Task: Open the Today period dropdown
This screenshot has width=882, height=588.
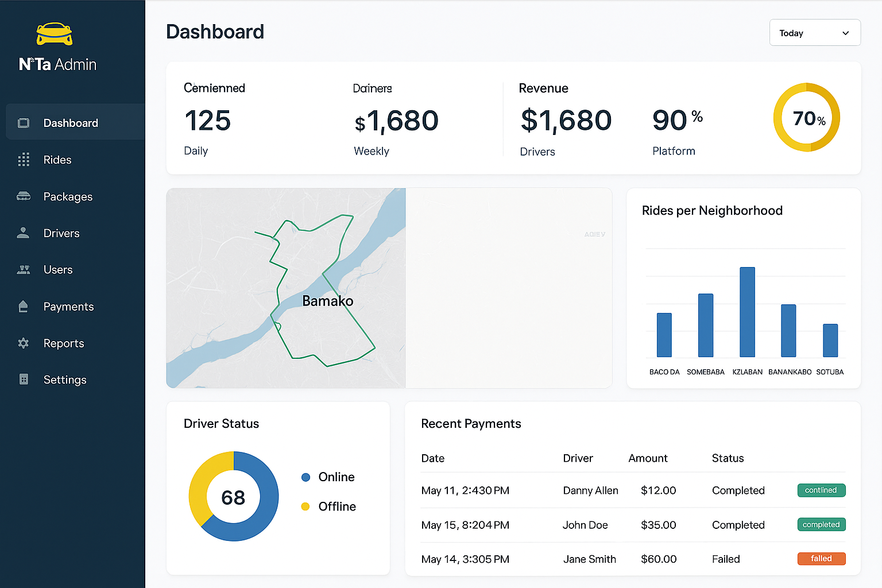Action: tap(815, 33)
